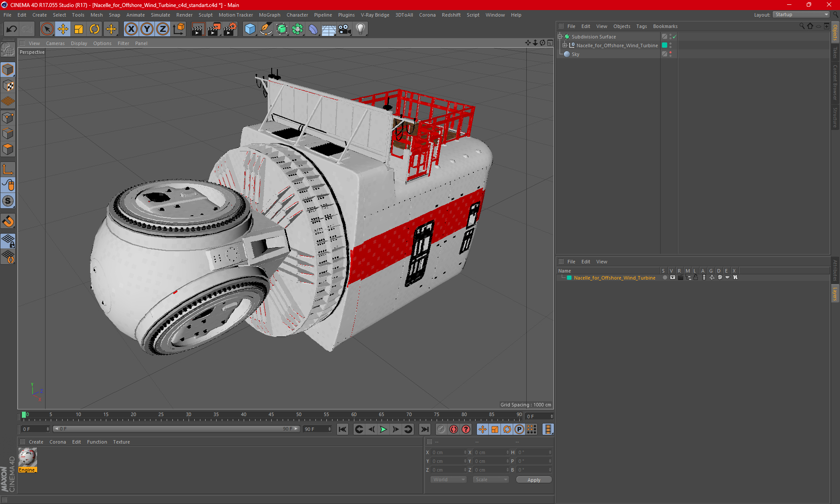Activate the Scale tool
Screen dimensions: 840x504
(79, 29)
